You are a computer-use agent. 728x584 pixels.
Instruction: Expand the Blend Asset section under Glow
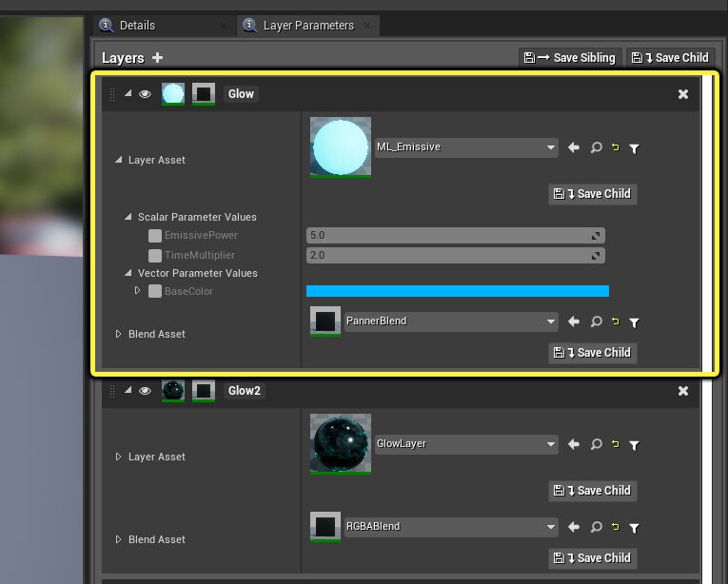[118, 334]
